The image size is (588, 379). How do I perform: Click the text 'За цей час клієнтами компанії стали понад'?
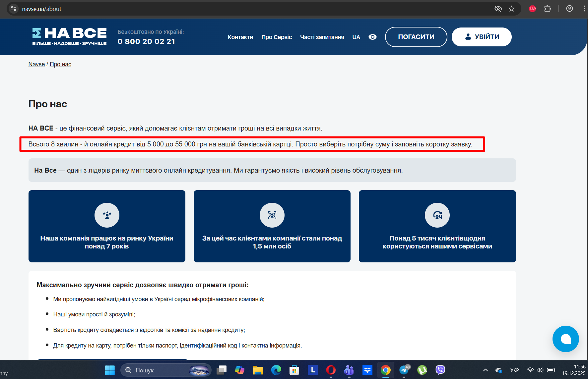tap(272, 238)
